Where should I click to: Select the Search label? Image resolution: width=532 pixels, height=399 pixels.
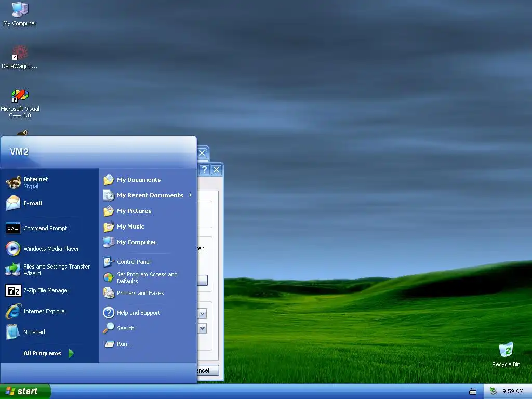[126, 328]
